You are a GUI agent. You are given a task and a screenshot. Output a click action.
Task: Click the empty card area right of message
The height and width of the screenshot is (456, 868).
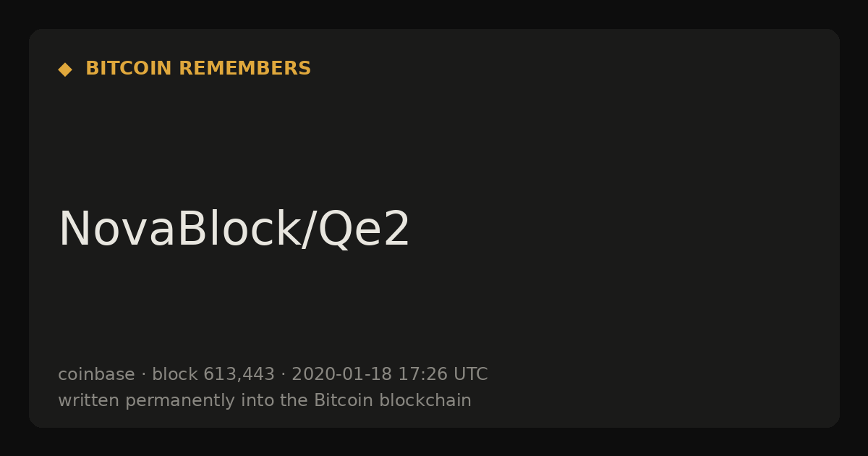coord(622,230)
